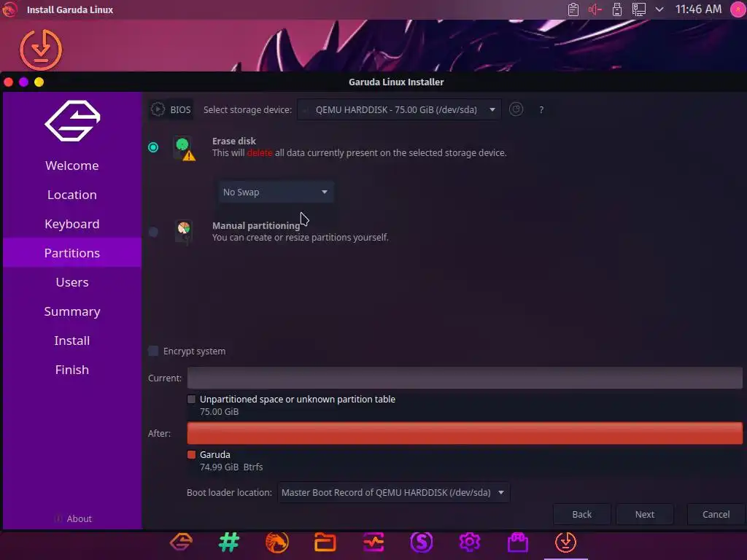Go to the Location step
Image resolution: width=747 pixels, height=560 pixels.
coord(72,195)
